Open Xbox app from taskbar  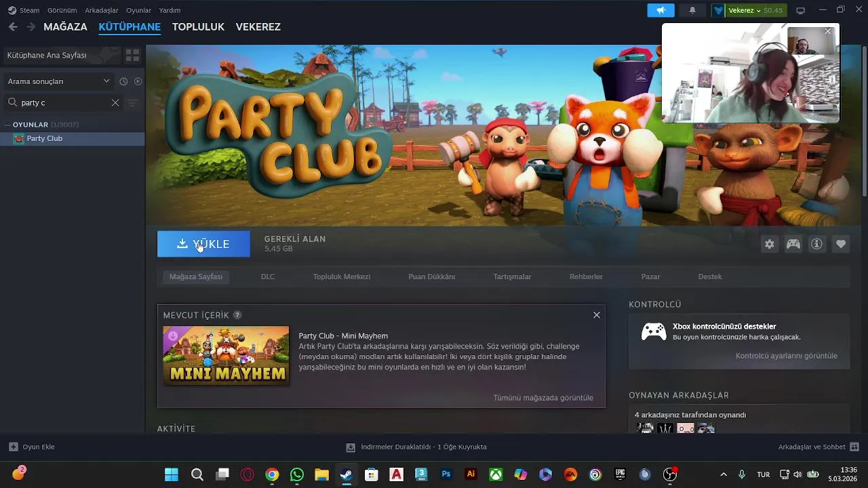click(496, 474)
